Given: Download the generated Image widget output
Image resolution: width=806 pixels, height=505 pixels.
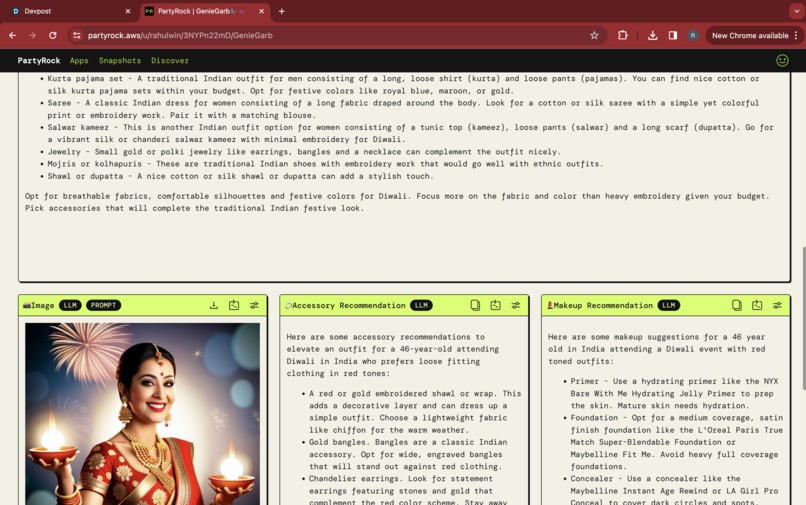Looking at the screenshot, I should click(x=214, y=305).
